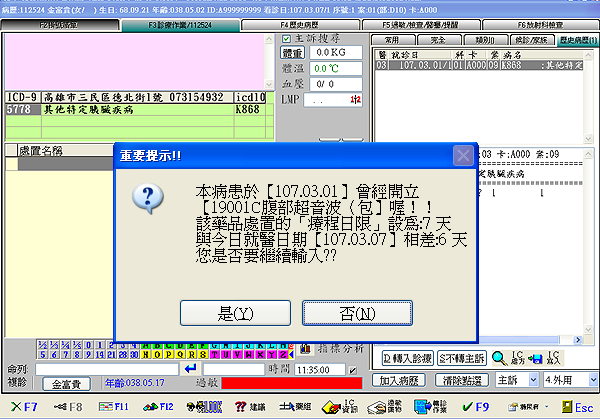
Task: Click the 加入病歷 button
Action: [403, 381]
